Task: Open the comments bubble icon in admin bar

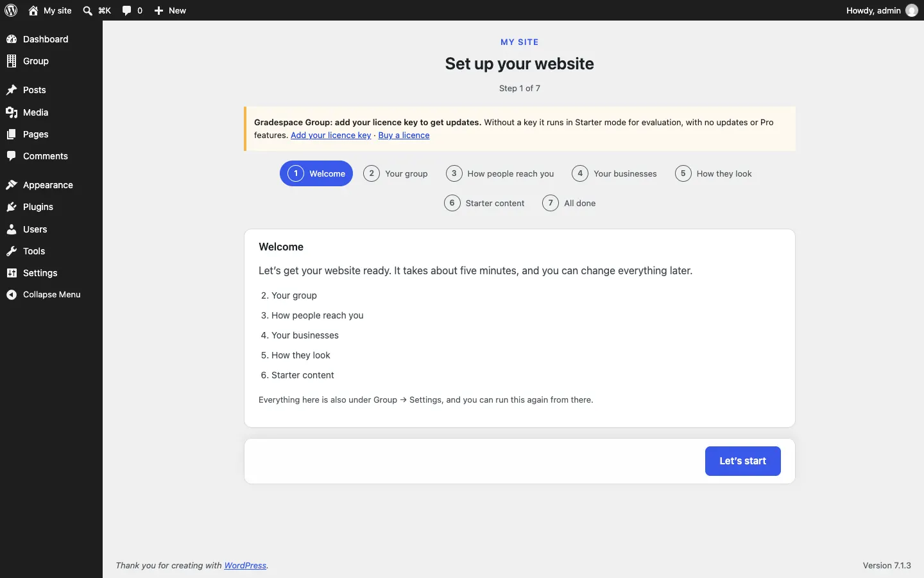Action: pos(127,10)
